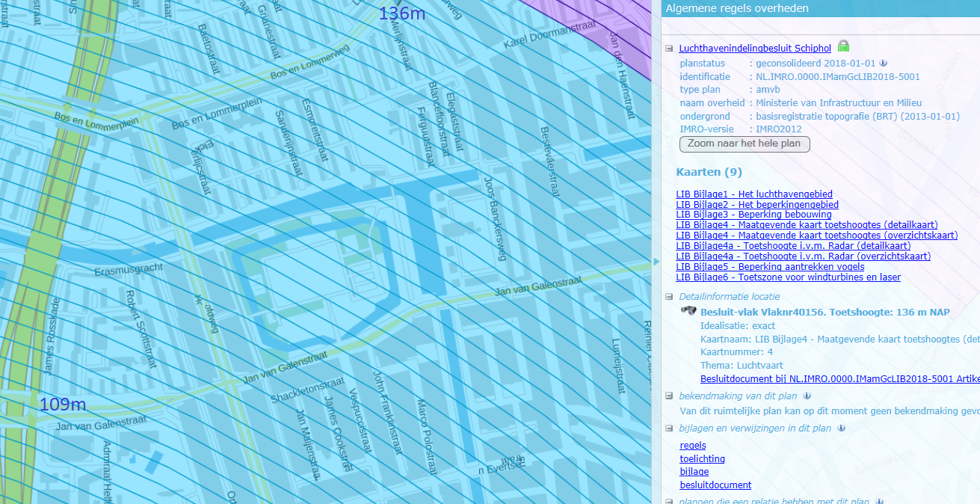
Task: Click naam overheid Ministerie van Infrastructuur en Milieu
Action: (x=839, y=103)
